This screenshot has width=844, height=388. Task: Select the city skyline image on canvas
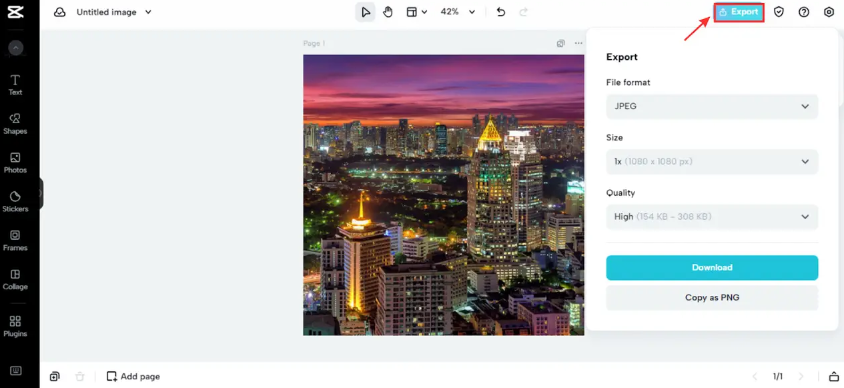point(444,195)
